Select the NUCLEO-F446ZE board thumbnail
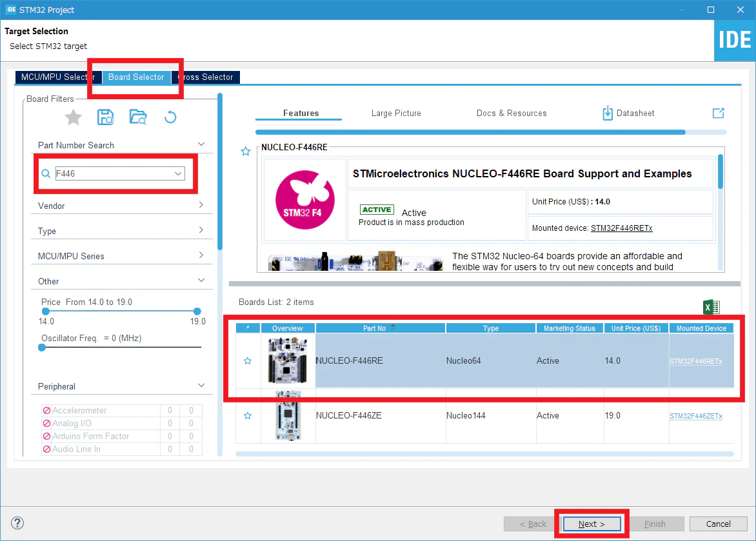The width and height of the screenshot is (756, 541). pos(288,415)
